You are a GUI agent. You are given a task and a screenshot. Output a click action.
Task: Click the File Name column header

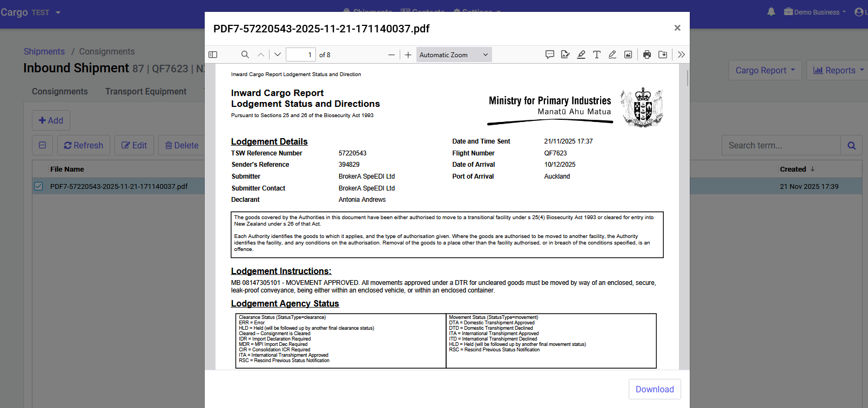[x=67, y=169]
